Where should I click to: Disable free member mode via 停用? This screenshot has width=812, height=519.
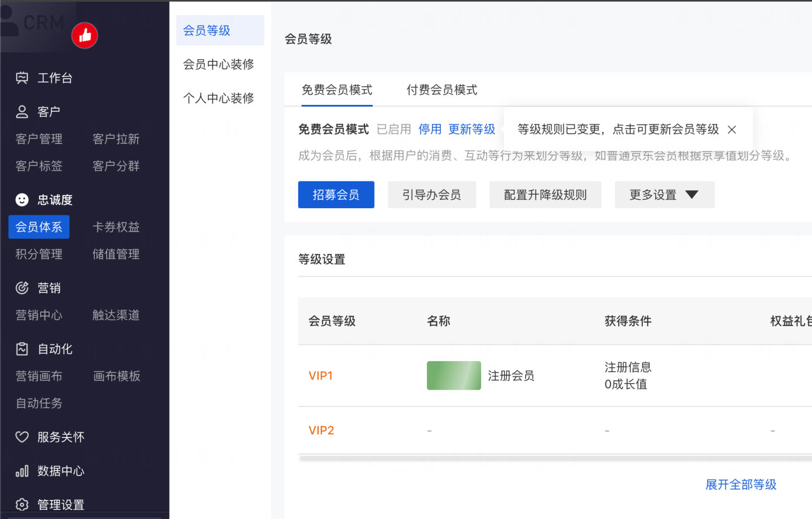point(430,129)
